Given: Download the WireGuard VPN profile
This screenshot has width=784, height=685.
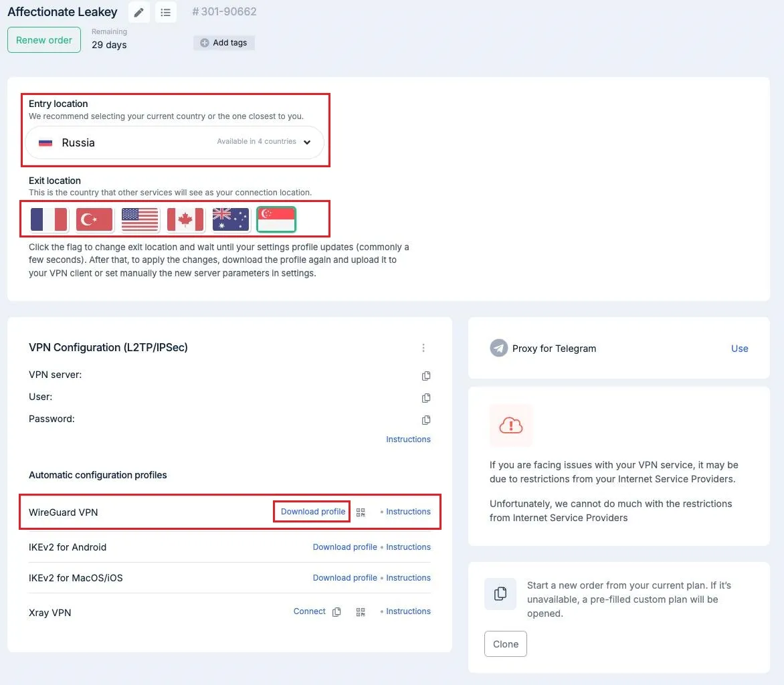Looking at the screenshot, I should 313,512.
